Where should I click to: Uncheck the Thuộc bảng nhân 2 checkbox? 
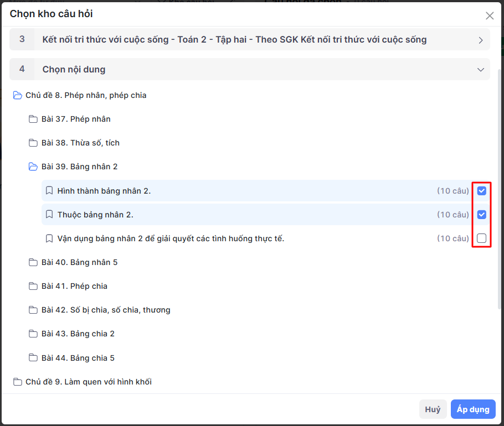click(482, 215)
